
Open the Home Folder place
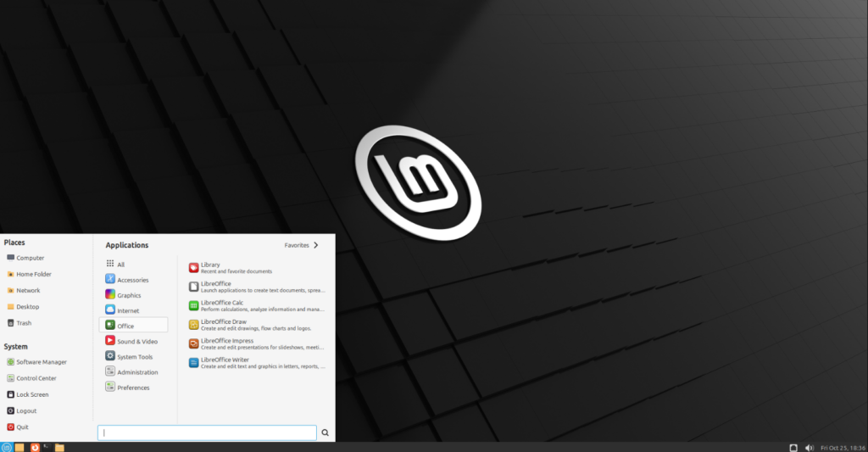(30, 274)
